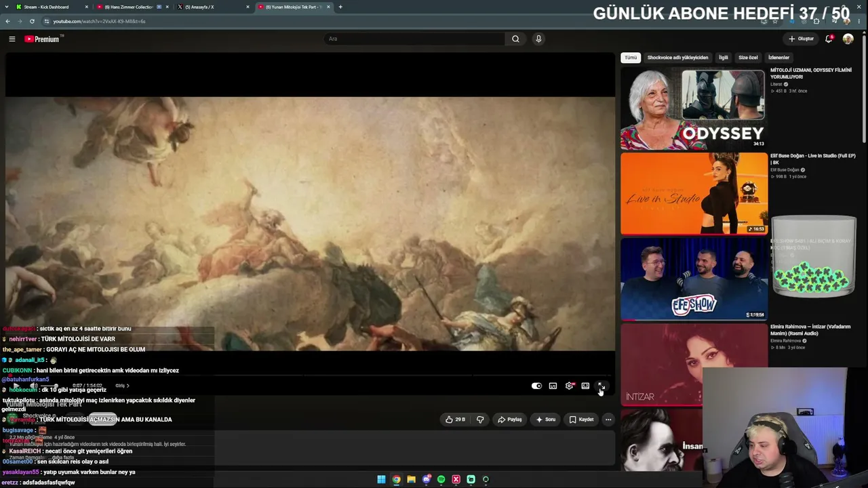The height and width of the screenshot is (488, 868).
Task: Open a new browser tab
Action: coord(340,7)
